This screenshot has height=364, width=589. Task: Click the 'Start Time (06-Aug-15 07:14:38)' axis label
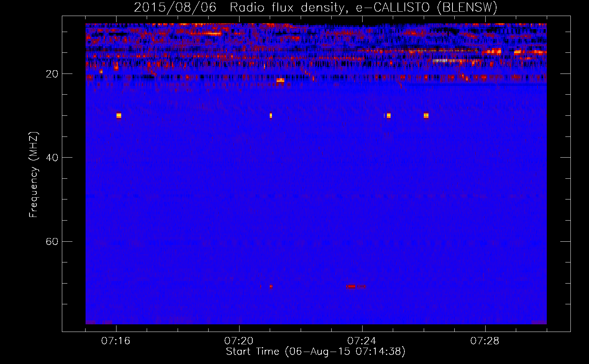(316, 352)
